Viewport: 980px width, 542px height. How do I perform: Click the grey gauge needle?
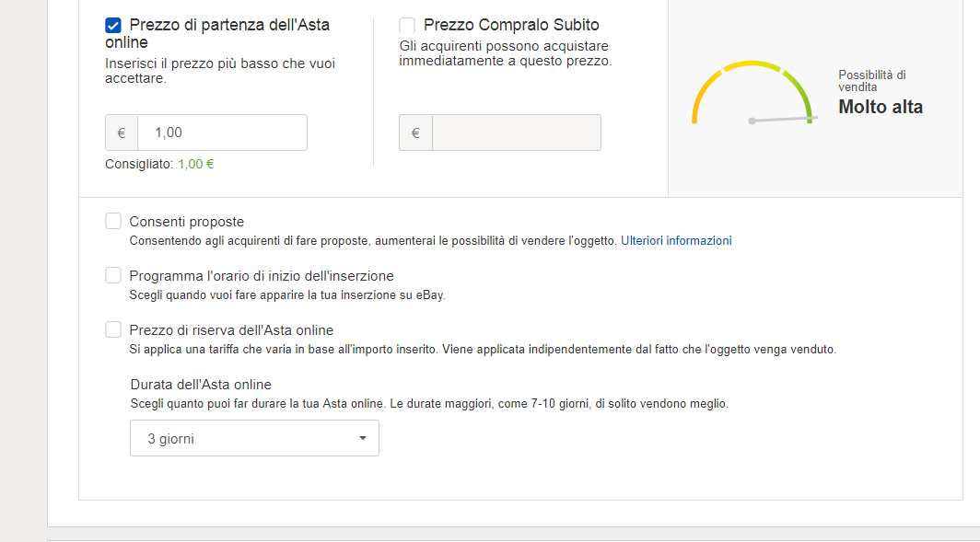pos(783,119)
